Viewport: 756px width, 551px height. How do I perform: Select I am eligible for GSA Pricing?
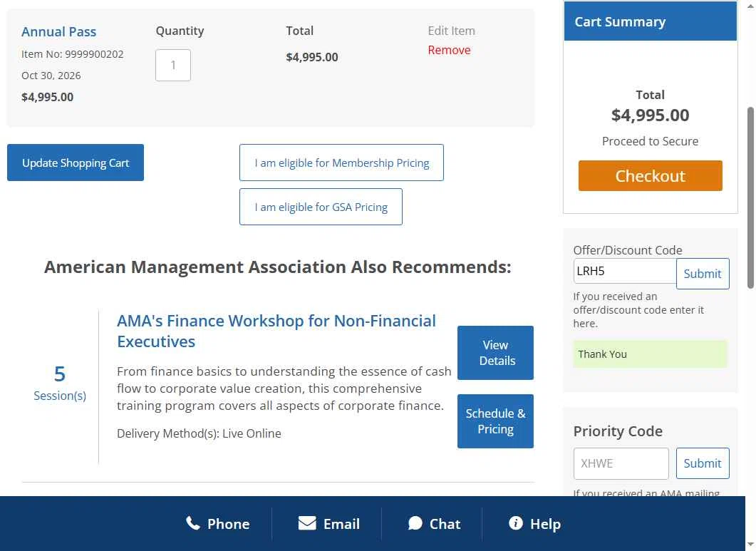tap(321, 207)
